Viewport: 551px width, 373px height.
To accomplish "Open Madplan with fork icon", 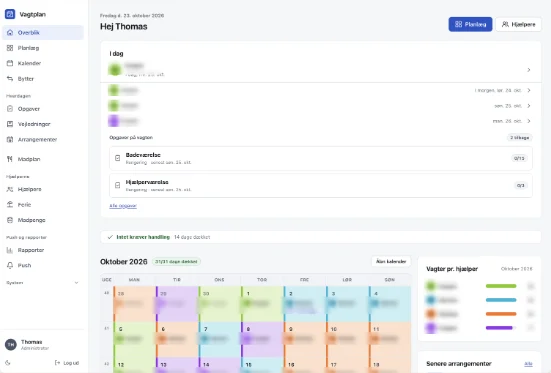I will pos(43,159).
